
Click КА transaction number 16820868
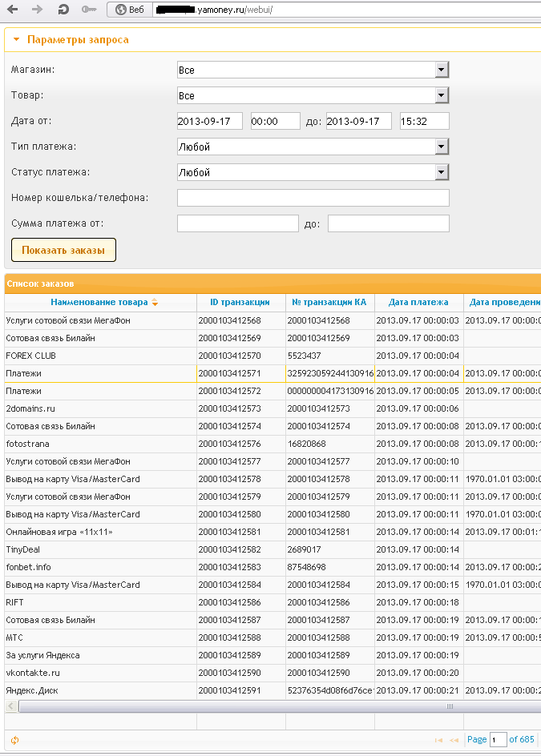click(x=306, y=444)
